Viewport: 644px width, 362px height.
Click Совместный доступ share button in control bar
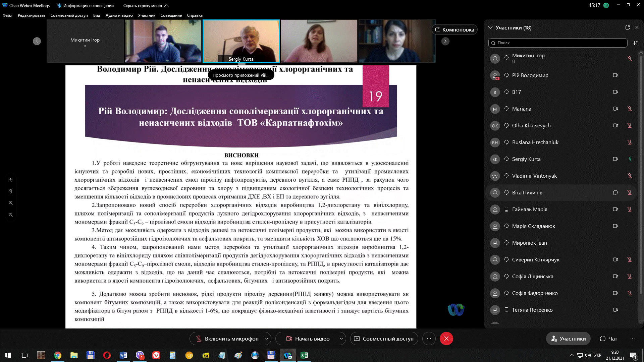384,339
